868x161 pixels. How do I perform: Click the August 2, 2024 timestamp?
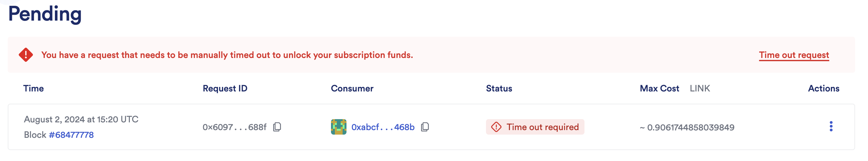coord(81,119)
